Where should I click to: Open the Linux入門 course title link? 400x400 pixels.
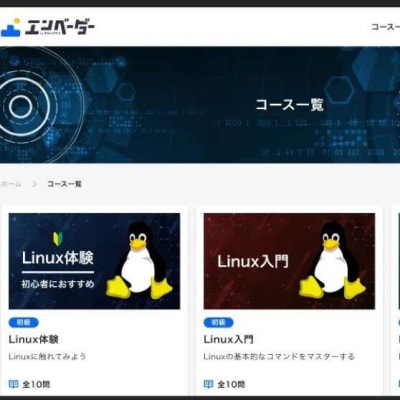(x=229, y=339)
